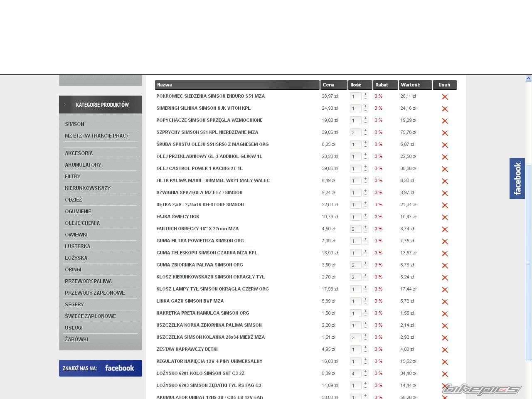Remove ZESTAW NAPRAWCZY DĘTKI from cart

[445, 350]
